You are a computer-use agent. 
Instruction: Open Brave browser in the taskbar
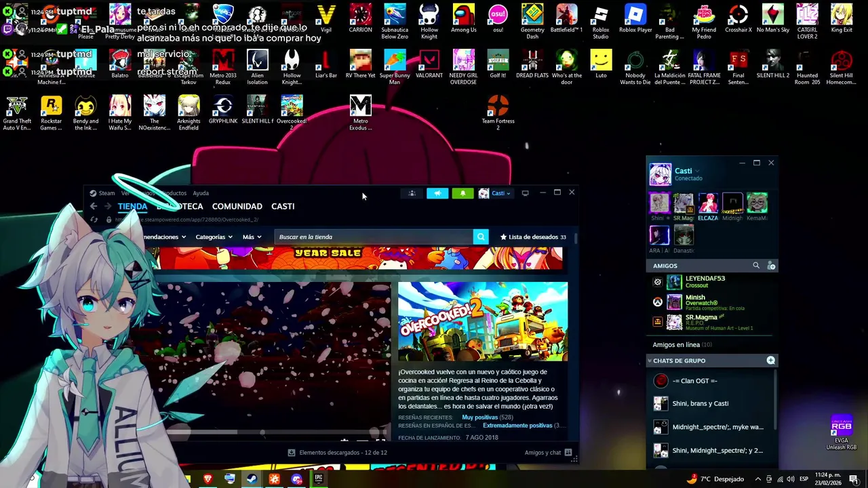click(208, 479)
